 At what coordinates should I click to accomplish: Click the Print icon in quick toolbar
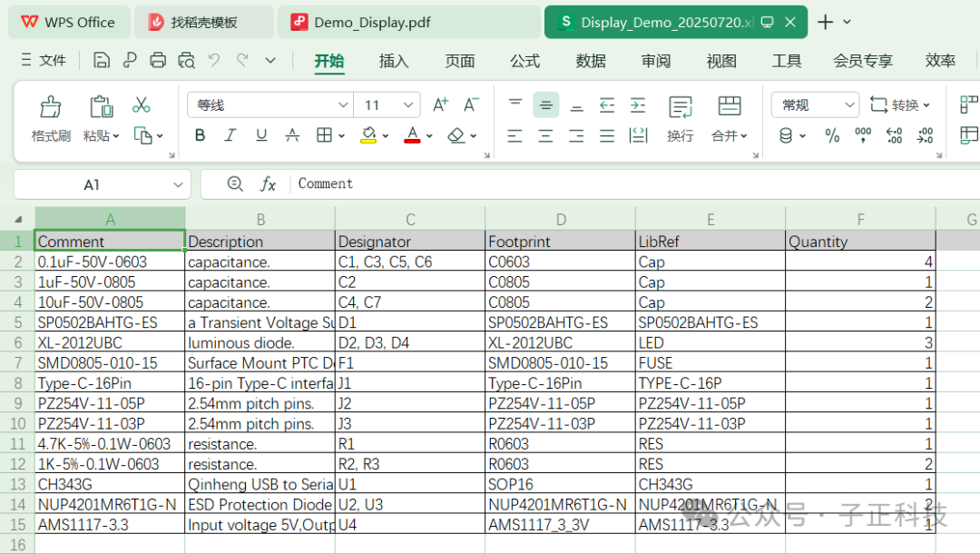pyautogui.click(x=158, y=60)
